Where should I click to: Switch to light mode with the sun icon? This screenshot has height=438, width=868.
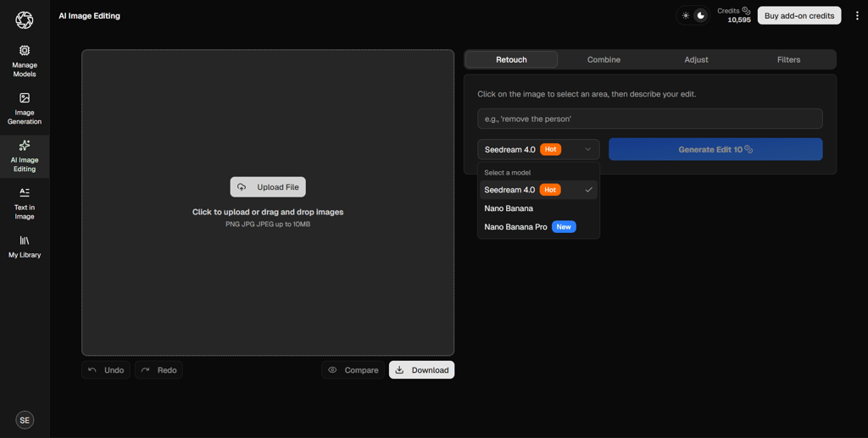pos(685,15)
